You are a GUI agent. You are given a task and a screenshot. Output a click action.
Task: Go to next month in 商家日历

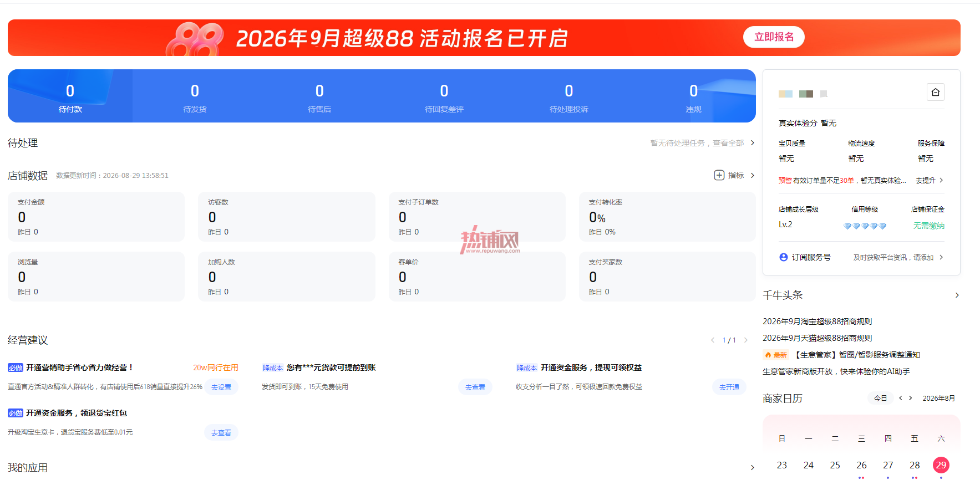[911, 398]
